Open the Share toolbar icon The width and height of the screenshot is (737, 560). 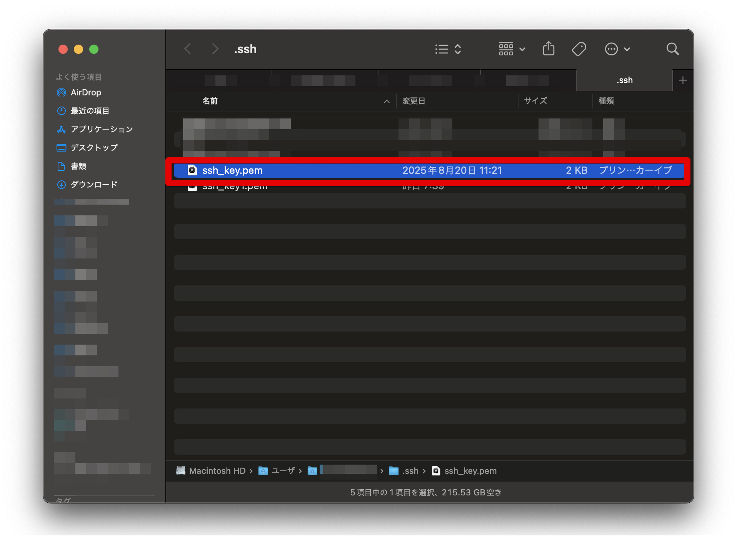[549, 49]
